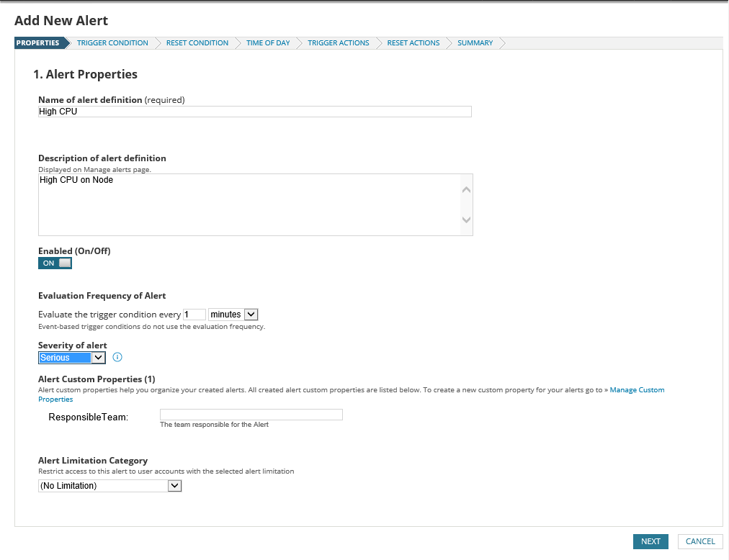The image size is (729, 560).
Task: Open the Alert Limitation Category dropdown
Action: [x=109, y=486]
